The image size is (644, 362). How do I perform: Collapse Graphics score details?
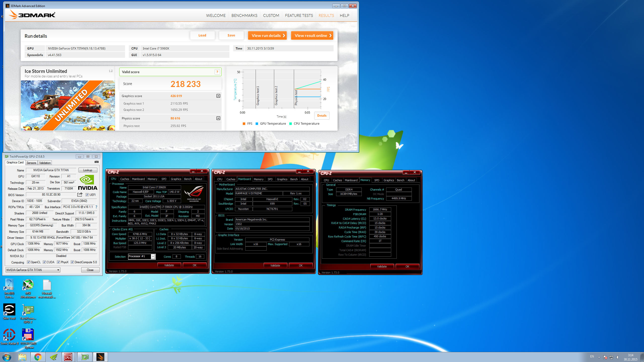[x=218, y=96]
